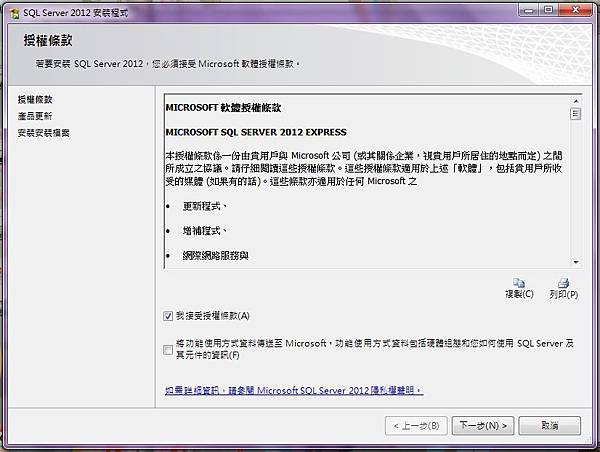This screenshot has width=600, height=452.
Task: Click the SQL Server setup title bar icon
Action: point(15,13)
